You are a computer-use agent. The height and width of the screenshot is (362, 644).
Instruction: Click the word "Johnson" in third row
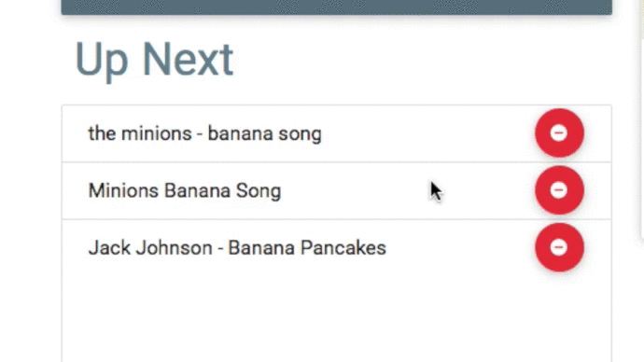click(x=175, y=248)
